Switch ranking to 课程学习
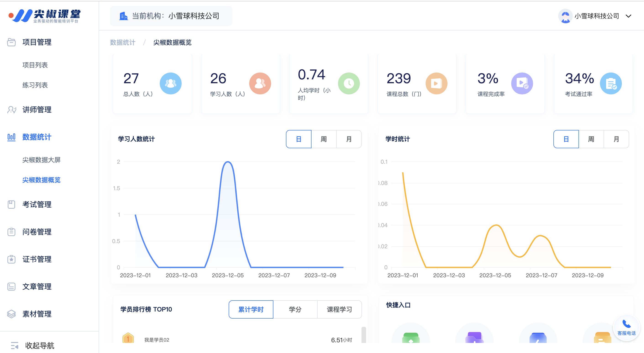This screenshot has height=353, width=644. 340,309
